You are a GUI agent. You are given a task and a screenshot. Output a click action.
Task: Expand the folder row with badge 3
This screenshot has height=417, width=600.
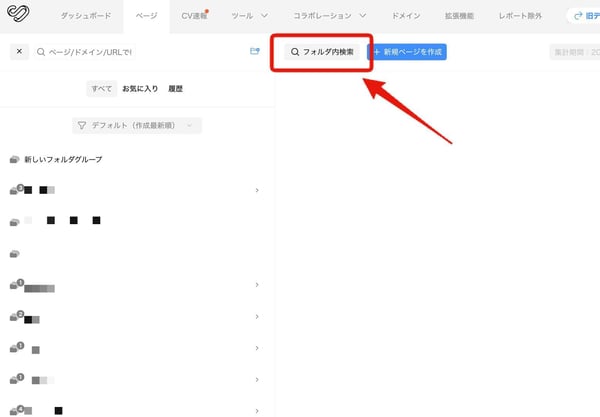[257, 190]
